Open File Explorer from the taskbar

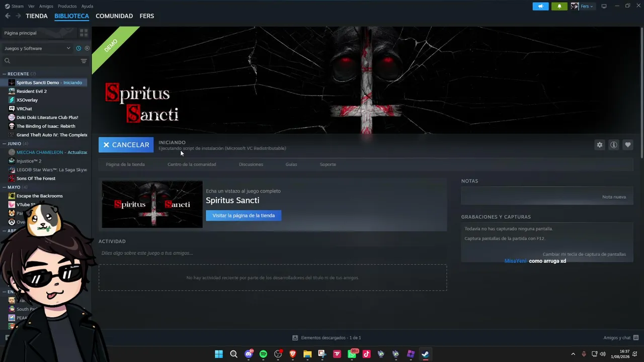point(307,354)
